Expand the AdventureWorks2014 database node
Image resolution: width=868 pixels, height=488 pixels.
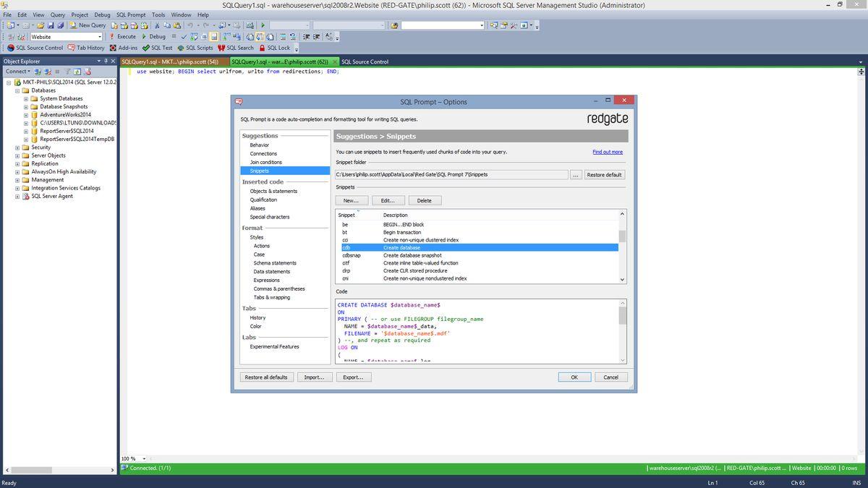[26, 115]
